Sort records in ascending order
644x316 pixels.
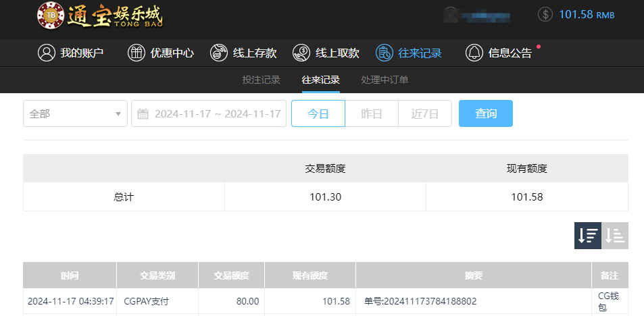coord(615,235)
